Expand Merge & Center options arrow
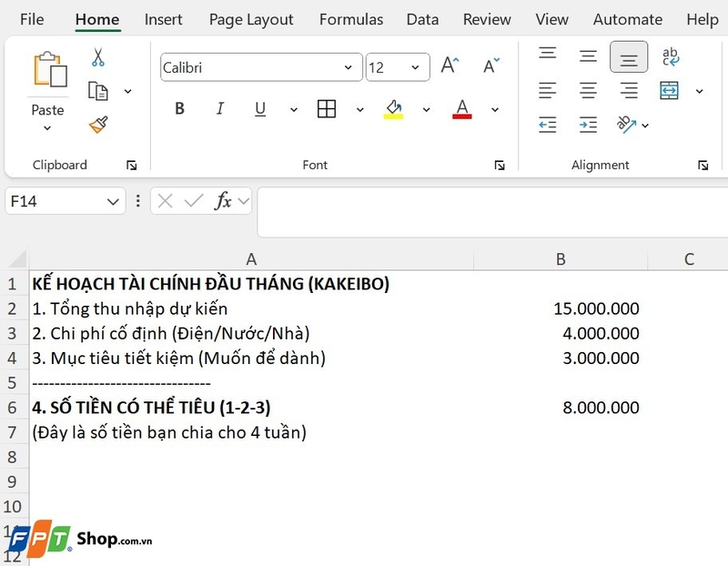Screen dimensions: 728x566 pos(699,92)
